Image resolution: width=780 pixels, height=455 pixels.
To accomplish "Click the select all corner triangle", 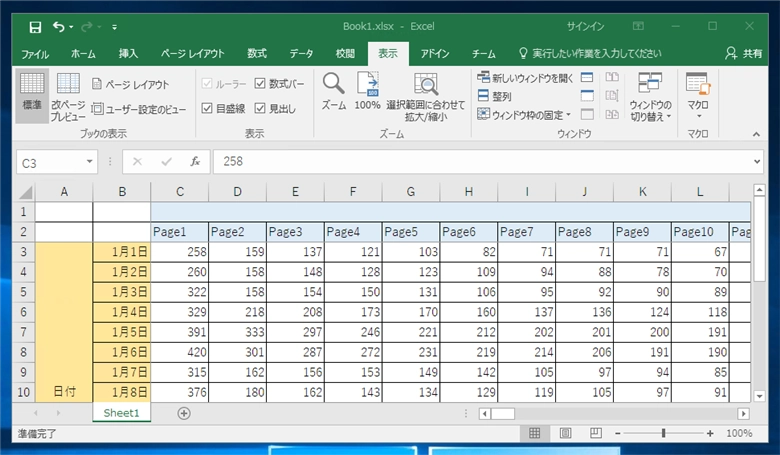I will click(x=25, y=192).
